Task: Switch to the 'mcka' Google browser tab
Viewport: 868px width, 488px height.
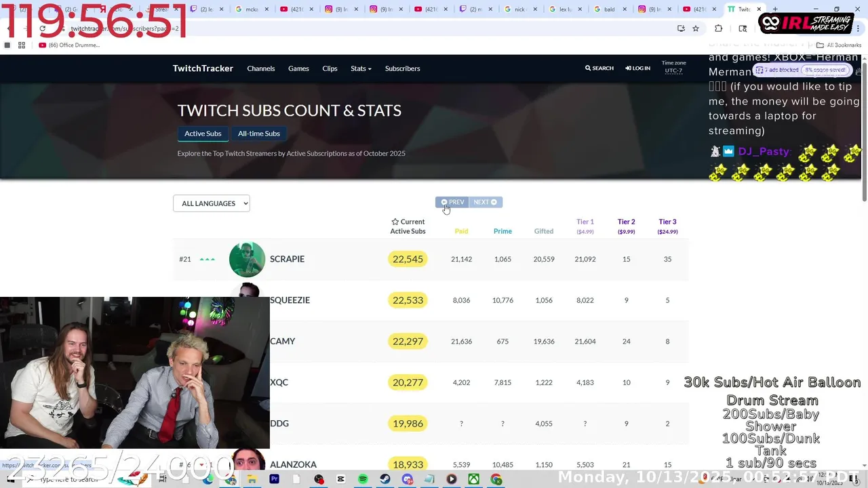Action: (x=251, y=9)
